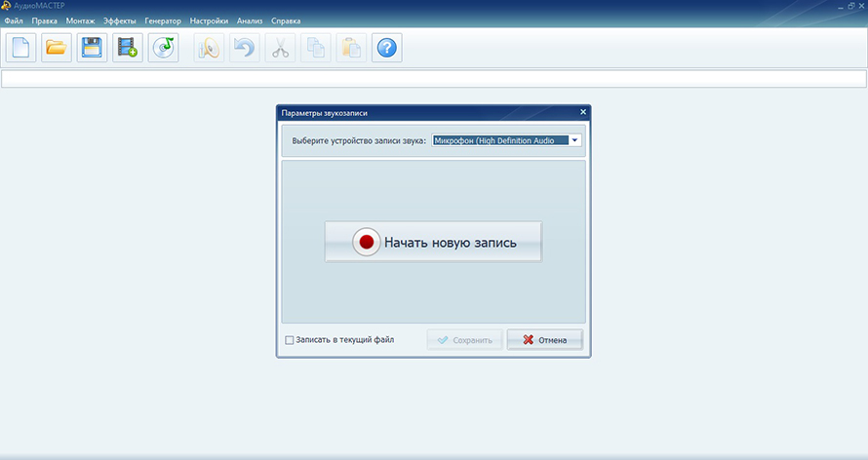
Task: Open help with the question mark icon
Action: point(387,48)
